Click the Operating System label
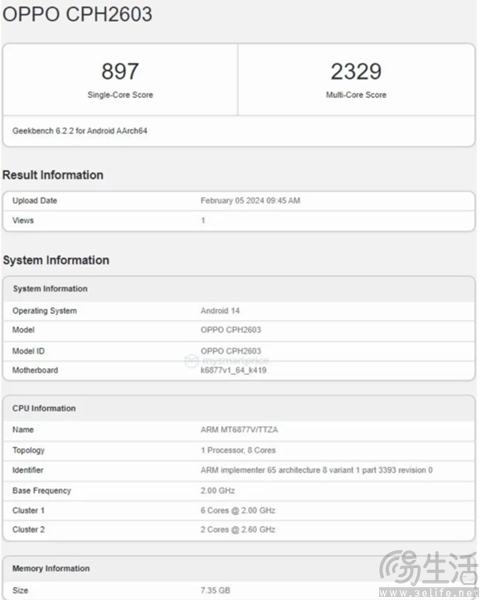The image size is (481, 600). (x=44, y=311)
